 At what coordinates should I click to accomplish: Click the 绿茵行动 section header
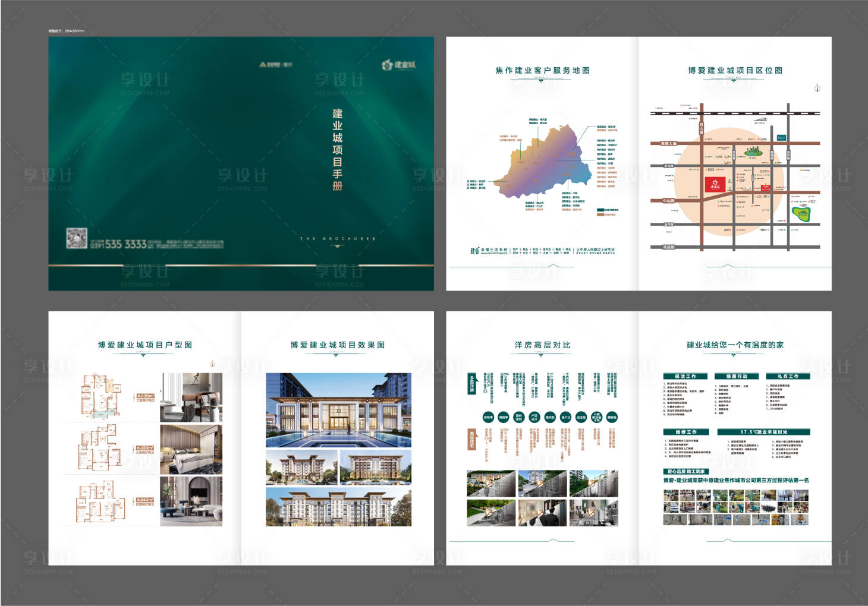737,376
